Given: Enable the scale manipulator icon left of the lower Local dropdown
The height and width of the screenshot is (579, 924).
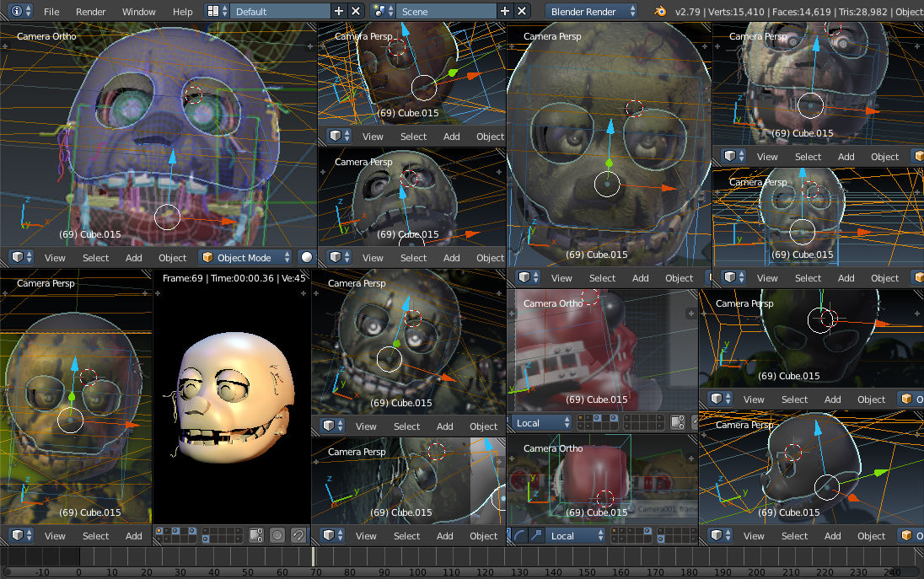Looking at the screenshot, I should (x=535, y=535).
